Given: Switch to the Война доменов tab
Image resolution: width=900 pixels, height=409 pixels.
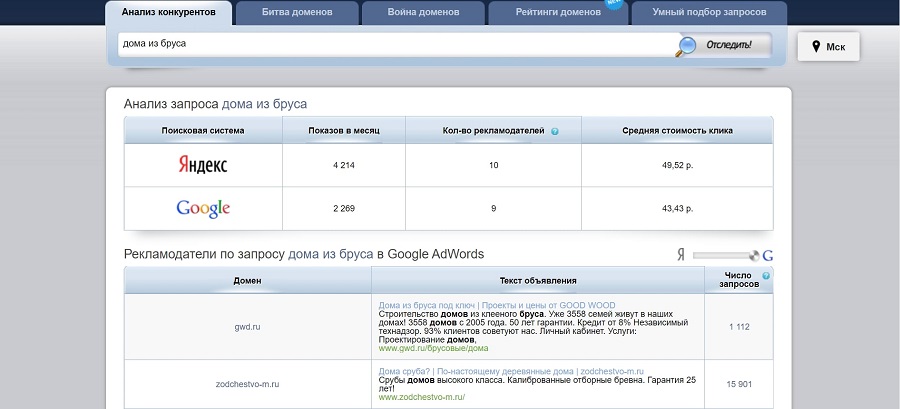Looking at the screenshot, I should coord(424,13).
